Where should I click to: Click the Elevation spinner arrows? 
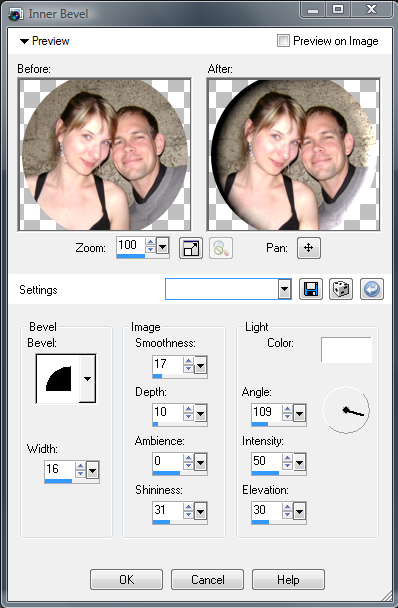coord(287,510)
